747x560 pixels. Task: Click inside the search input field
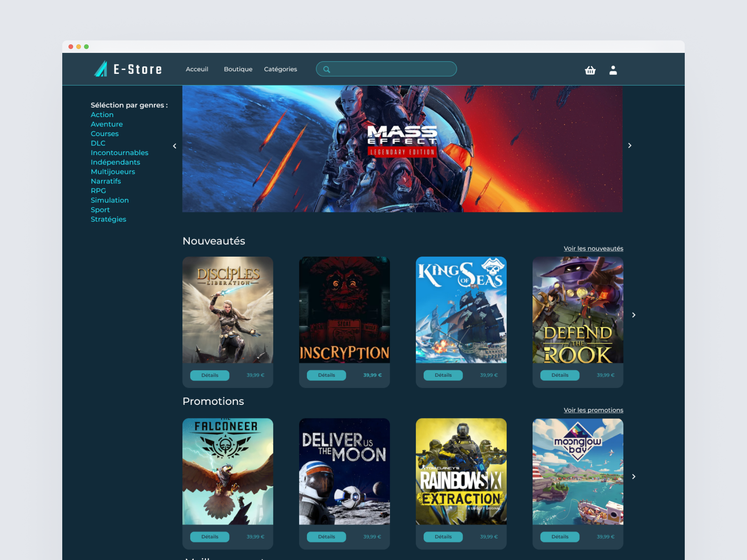coord(386,69)
